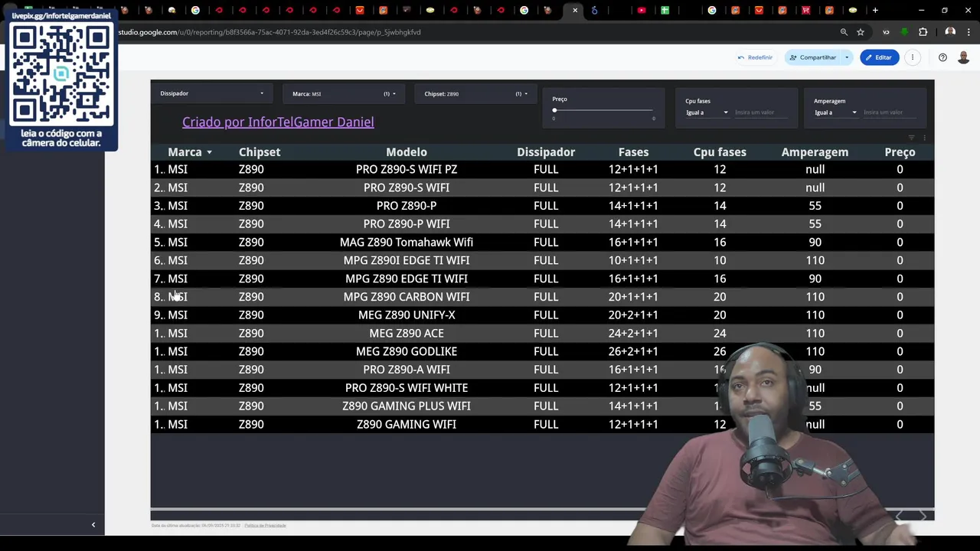The image size is (980, 551).
Task: Click the Preço column header
Action: pyautogui.click(x=900, y=152)
